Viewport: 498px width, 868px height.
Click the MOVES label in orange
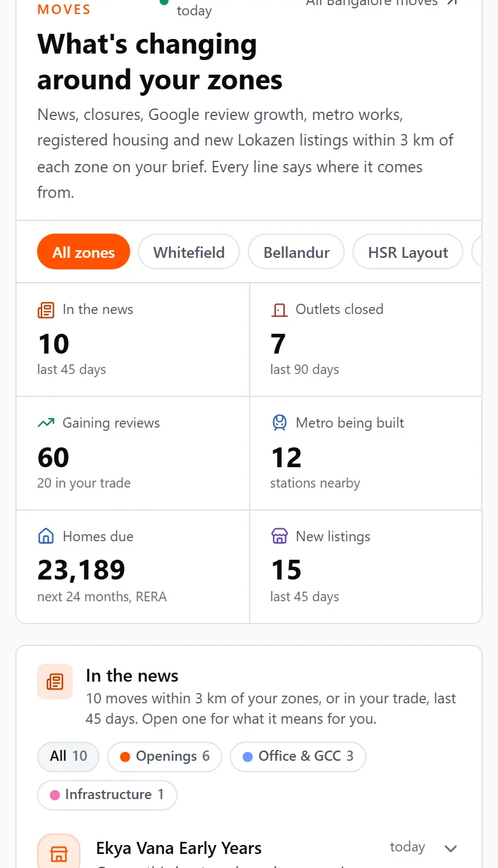pyautogui.click(x=64, y=9)
